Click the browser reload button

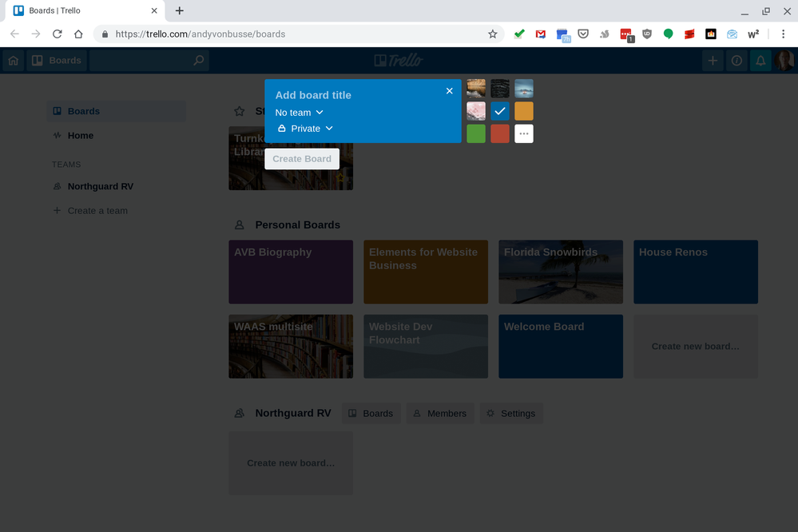[57, 34]
